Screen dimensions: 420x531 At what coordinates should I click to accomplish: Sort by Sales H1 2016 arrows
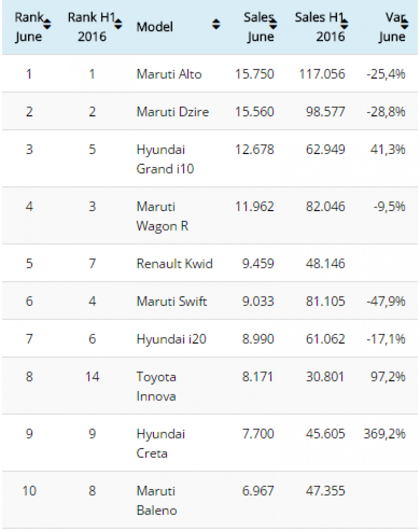point(344,24)
